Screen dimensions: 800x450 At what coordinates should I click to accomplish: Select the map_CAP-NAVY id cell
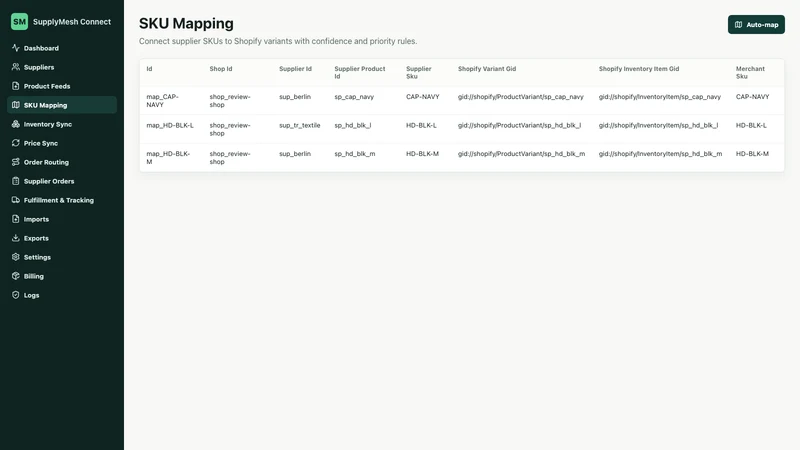162,101
